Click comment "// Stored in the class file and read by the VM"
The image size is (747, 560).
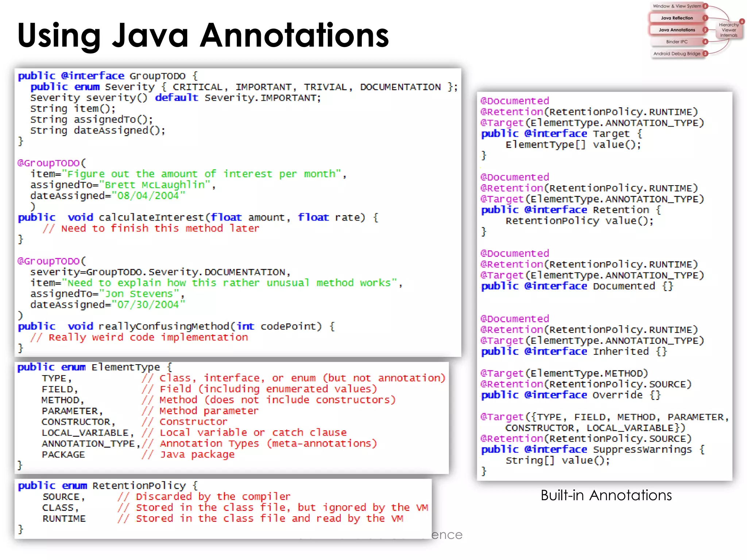click(260, 518)
